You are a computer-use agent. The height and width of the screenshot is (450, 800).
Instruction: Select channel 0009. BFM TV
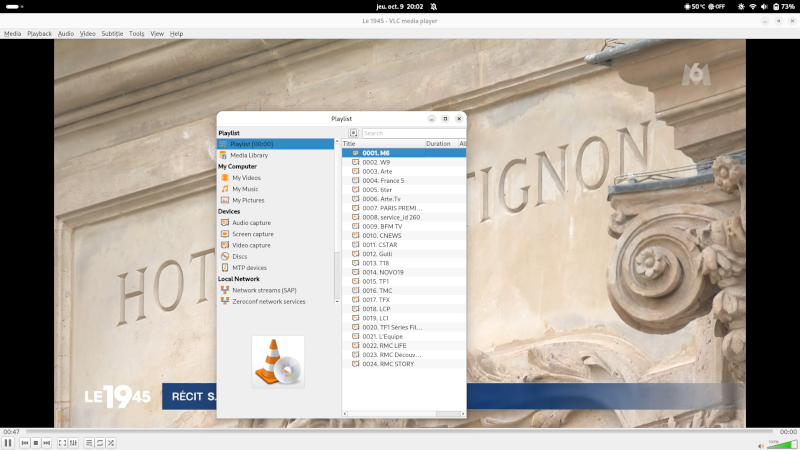(404, 227)
